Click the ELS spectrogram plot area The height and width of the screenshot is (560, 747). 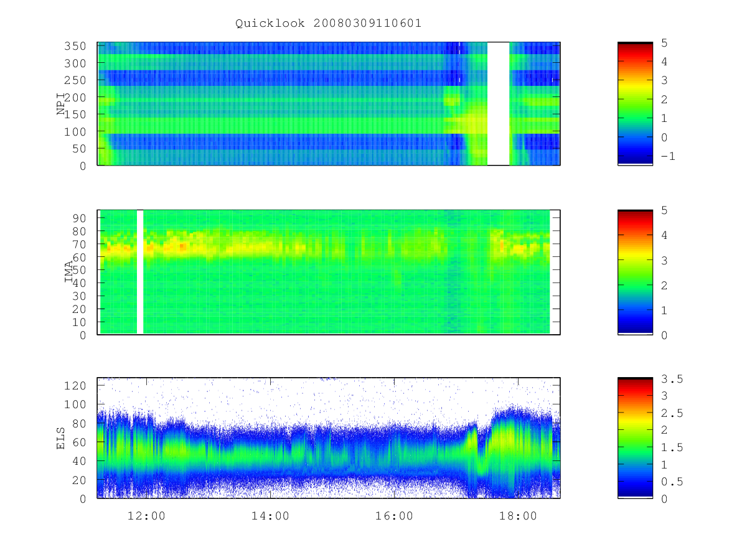click(x=328, y=438)
